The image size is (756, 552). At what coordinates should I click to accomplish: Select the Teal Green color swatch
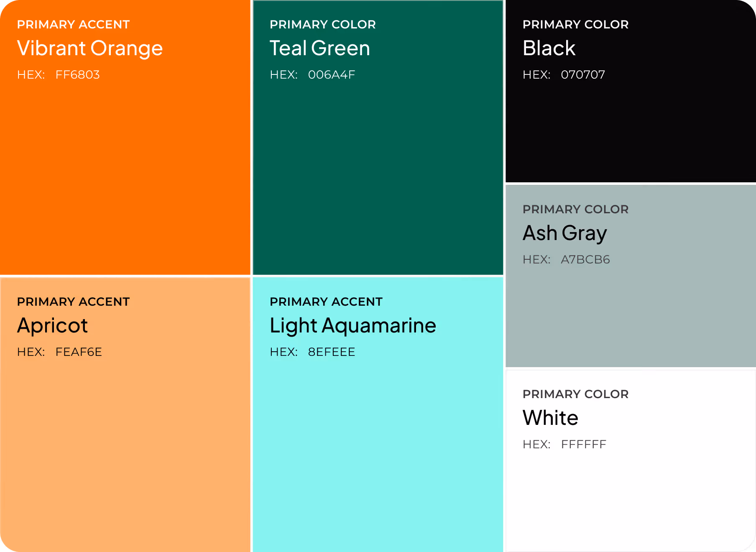[378, 137]
